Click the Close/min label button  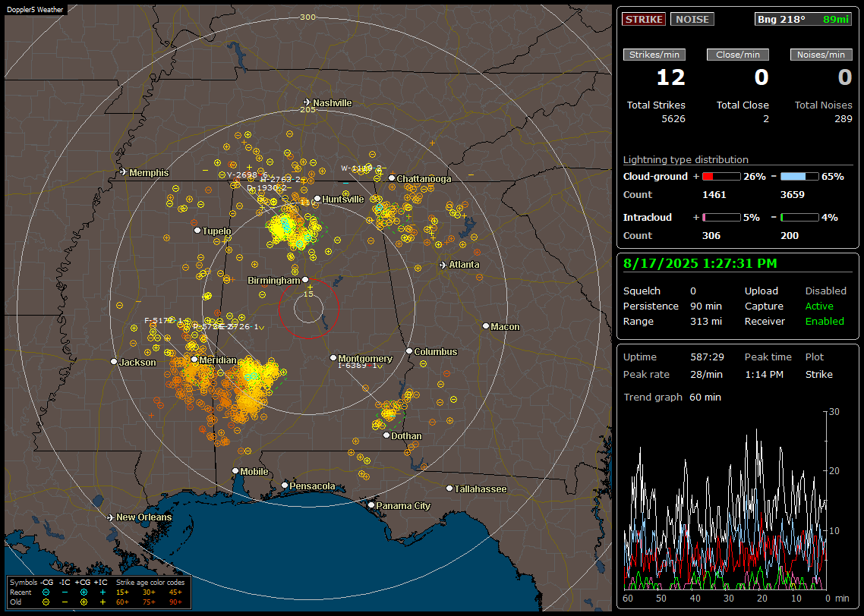coord(738,55)
